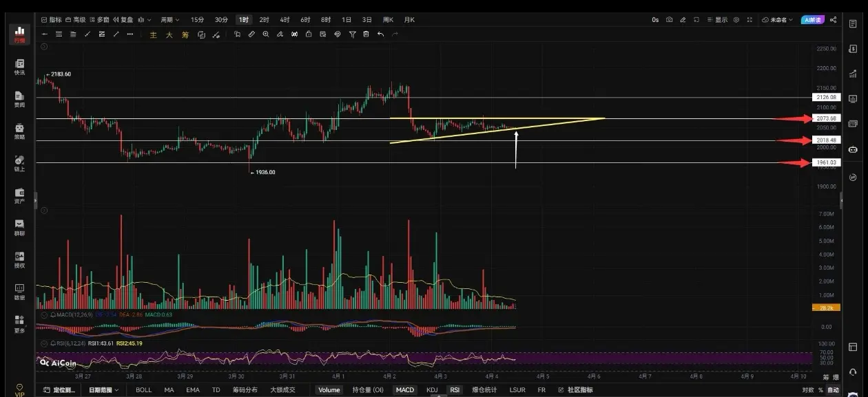Open the 链上 on-chain sidebar item
868x397 pixels.
tap(19, 163)
